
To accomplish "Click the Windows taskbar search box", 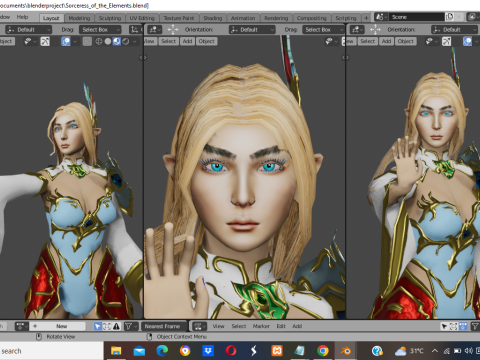I will [52, 351].
